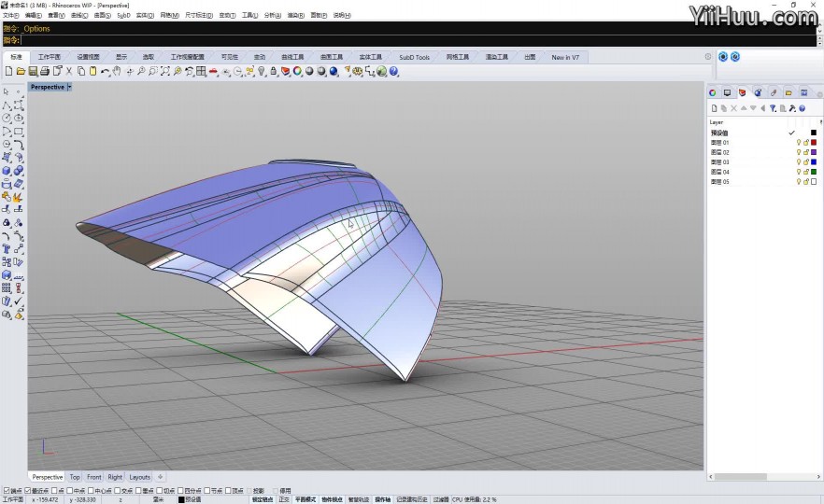The height and width of the screenshot is (504, 824).
Task: Enable the 中点 osnap checkbox
Action: pos(70,491)
